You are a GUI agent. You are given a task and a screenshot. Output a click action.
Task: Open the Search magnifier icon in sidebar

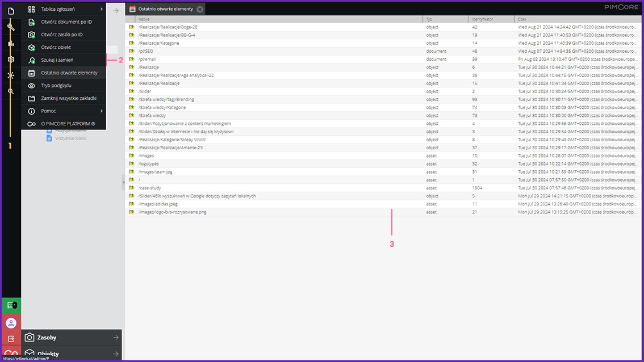pyautogui.click(x=11, y=91)
